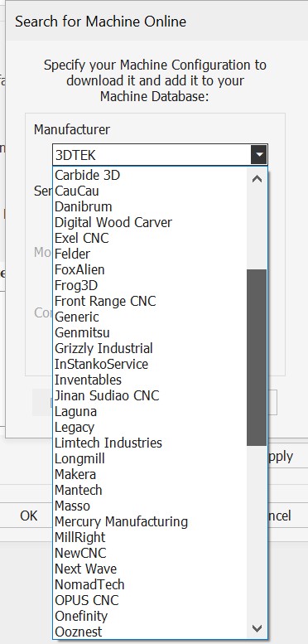Choose Next Wave manufacturer
Viewport: 308px width, 644px height.
[x=151, y=569]
